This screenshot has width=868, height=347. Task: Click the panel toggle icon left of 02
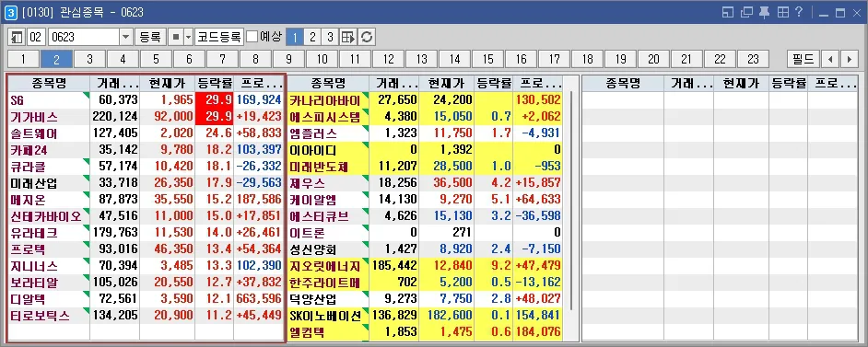17,38
